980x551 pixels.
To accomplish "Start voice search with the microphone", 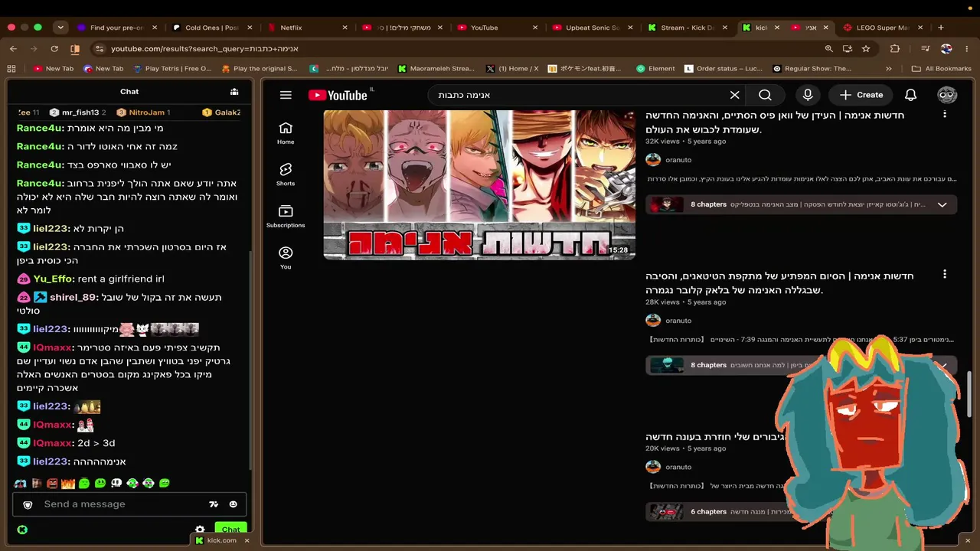I will pos(808,95).
